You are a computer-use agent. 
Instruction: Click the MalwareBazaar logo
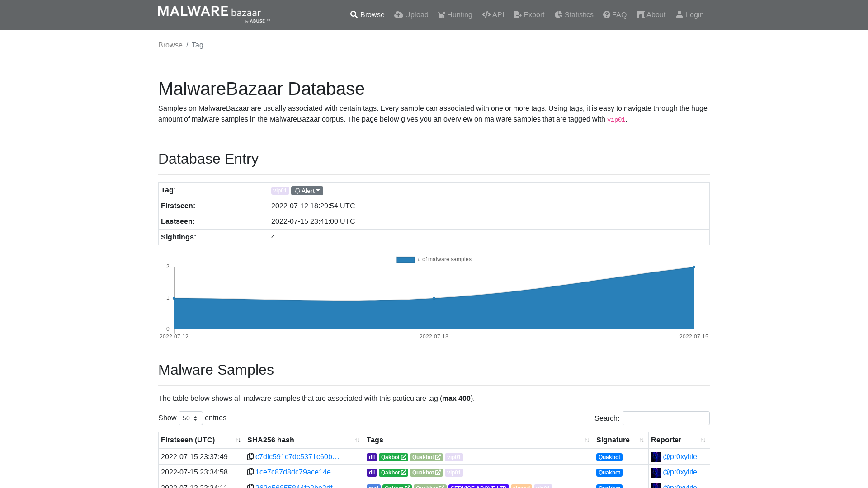[213, 14]
